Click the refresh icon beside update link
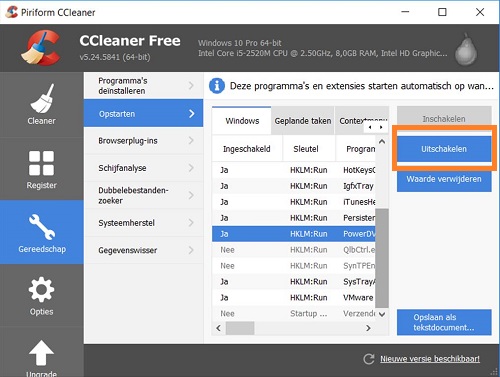Screen dimensions: 500x377 369,359
